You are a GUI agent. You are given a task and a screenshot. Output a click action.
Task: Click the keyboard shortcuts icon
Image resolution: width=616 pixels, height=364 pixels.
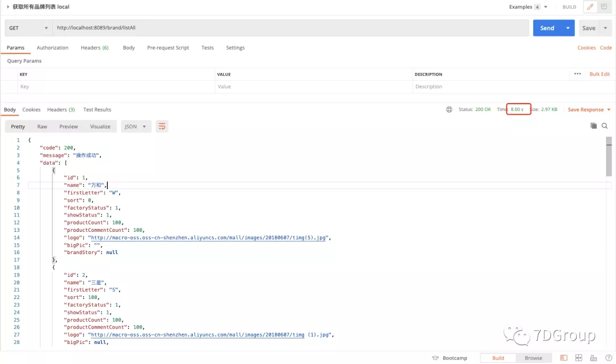click(x=593, y=358)
